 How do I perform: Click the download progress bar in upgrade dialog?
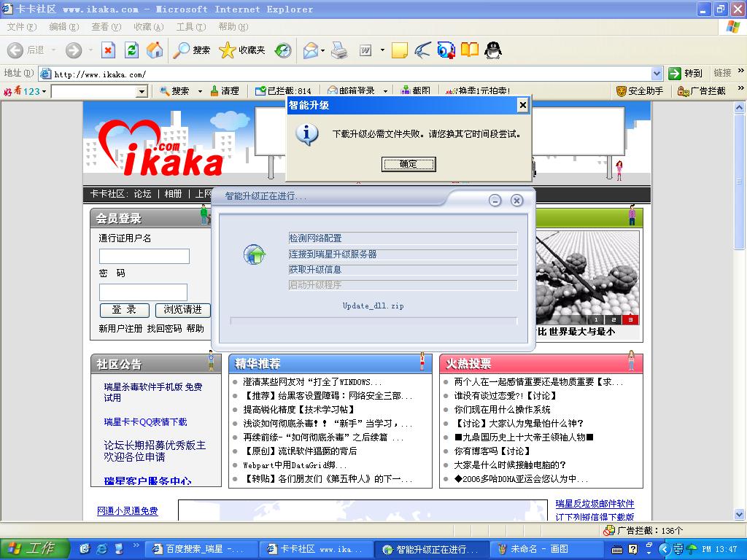coord(374,321)
